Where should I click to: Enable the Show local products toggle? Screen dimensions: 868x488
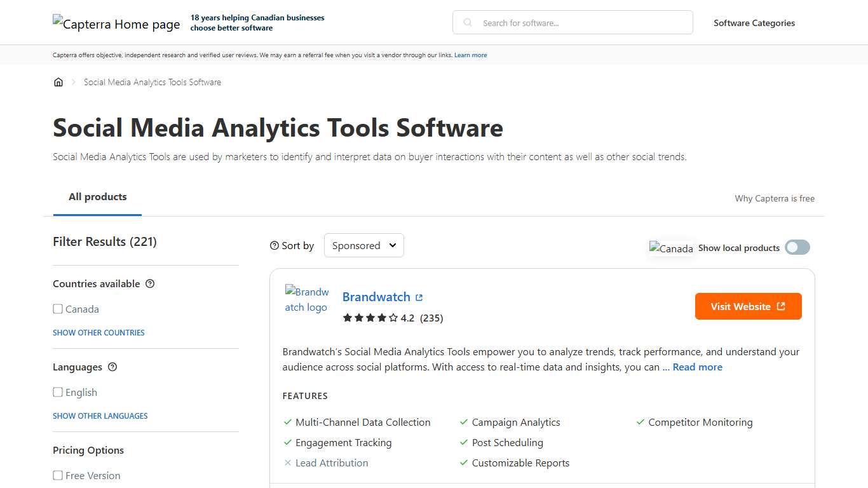[797, 247]
